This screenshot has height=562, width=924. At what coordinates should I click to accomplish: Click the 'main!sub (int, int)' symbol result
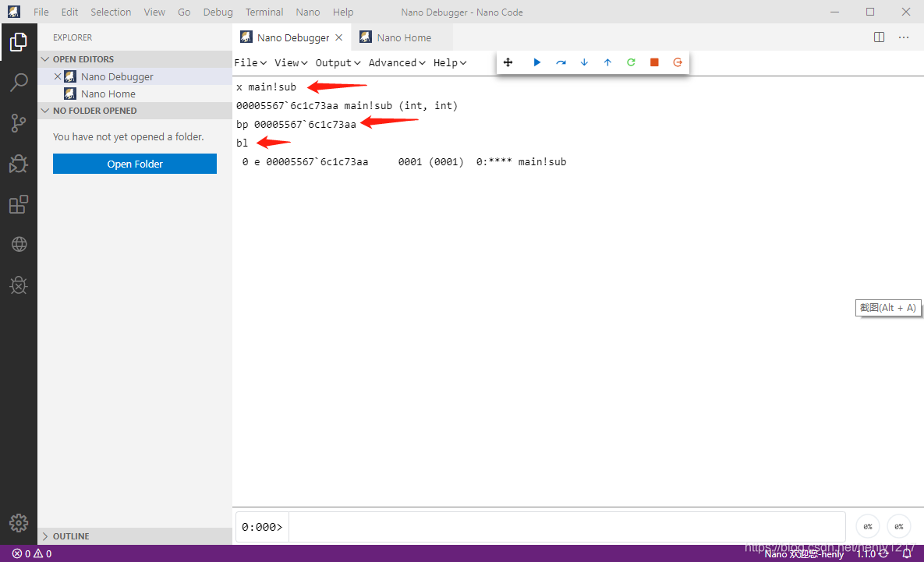tap(401, 105)
